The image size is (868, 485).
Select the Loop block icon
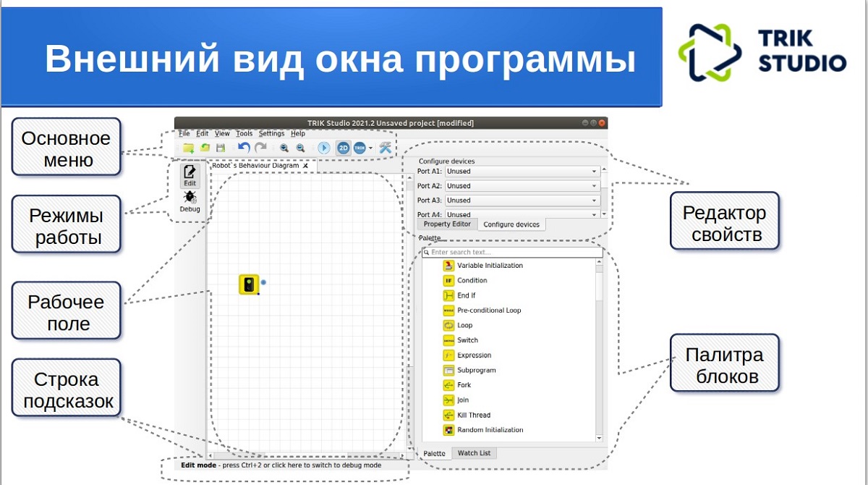tap(448, 326)
